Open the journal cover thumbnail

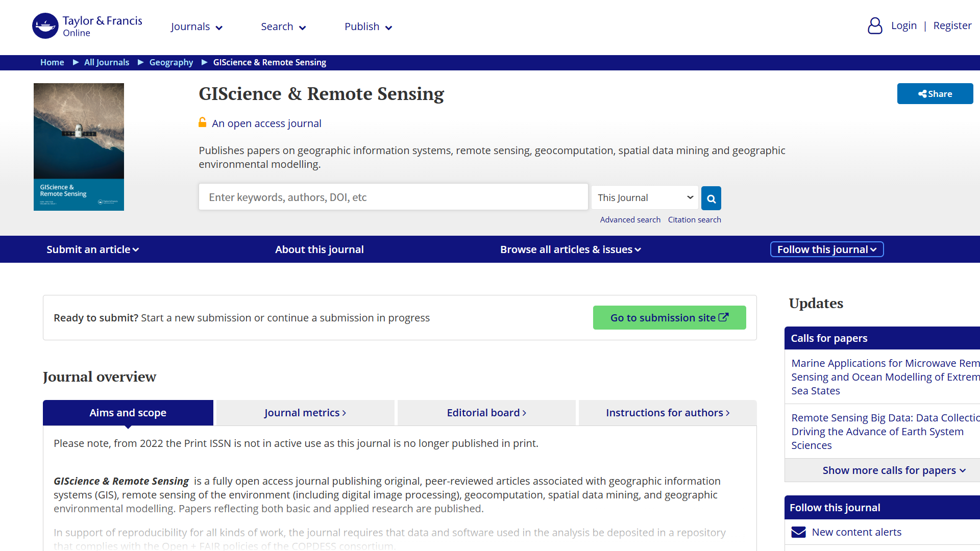79,147
